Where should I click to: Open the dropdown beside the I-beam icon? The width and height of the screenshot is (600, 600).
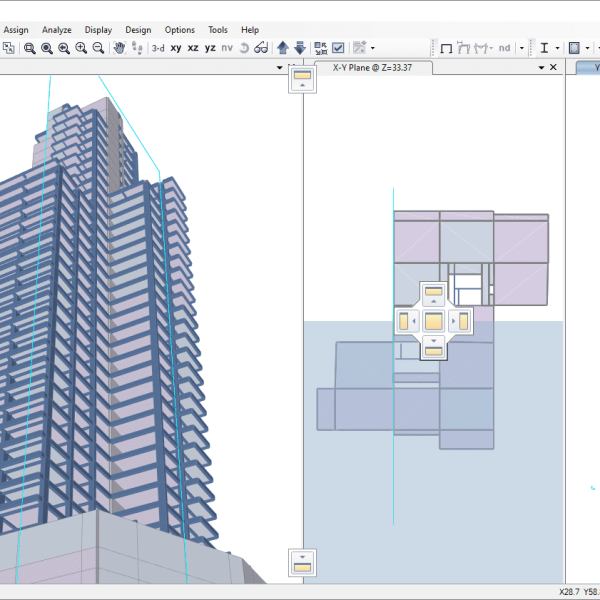pyautogui.click(x=557, y=48)
